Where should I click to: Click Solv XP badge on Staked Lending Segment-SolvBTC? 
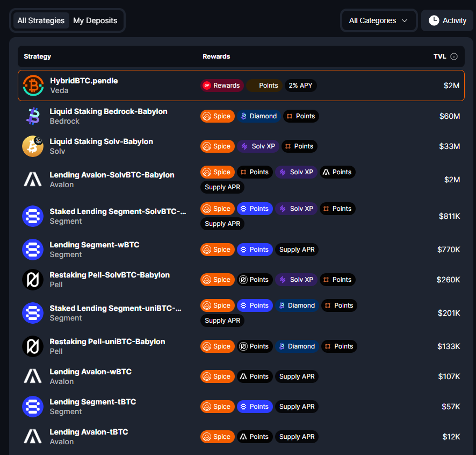click(x=296, y=209)
